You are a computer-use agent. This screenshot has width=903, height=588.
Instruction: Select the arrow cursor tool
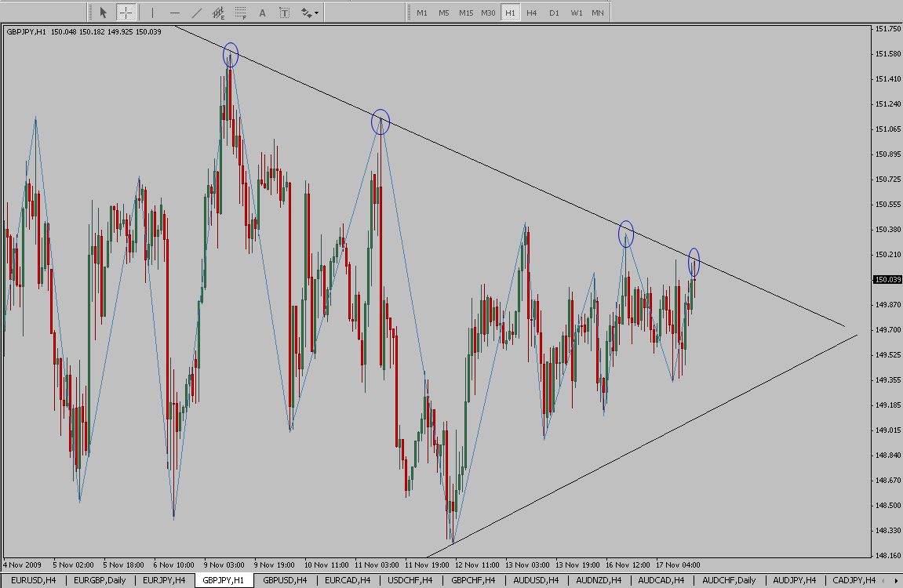tap(103, 13)
